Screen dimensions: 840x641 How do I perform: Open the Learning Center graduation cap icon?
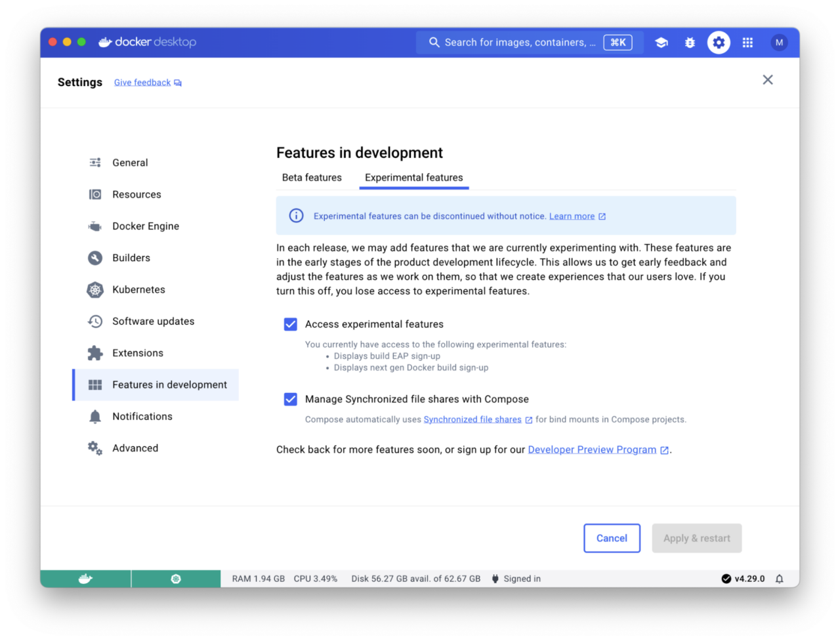tap(661, 42)
